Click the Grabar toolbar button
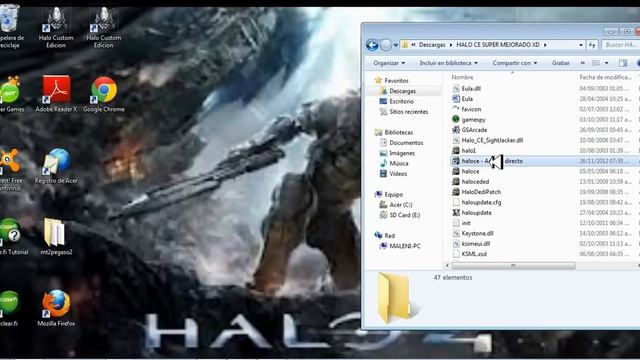This screenshot has width=640, height=360. pos(561,63)
